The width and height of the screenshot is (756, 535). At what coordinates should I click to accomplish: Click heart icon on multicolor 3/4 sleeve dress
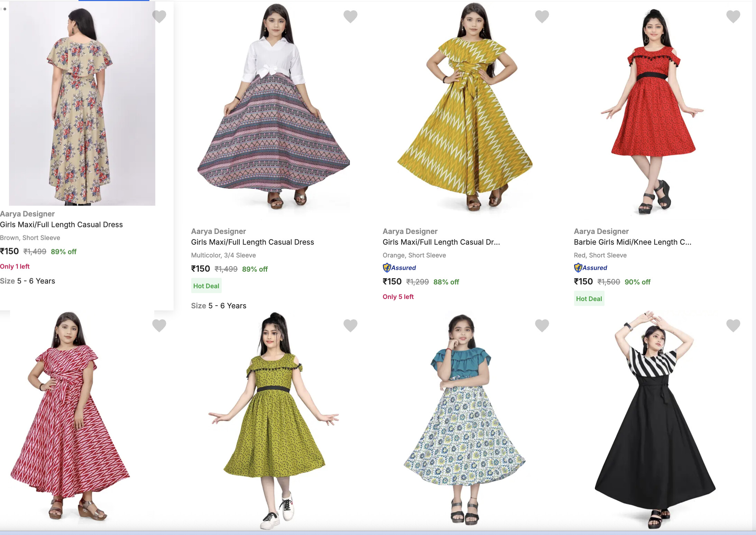coord(350,16)
